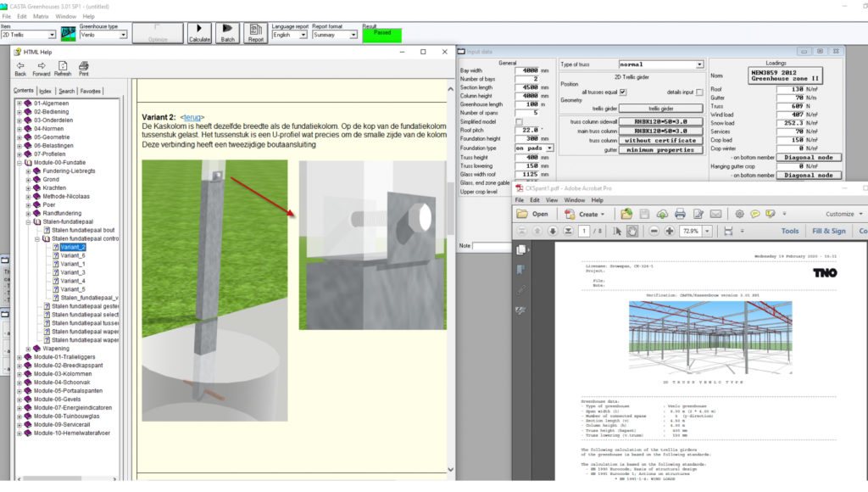Select the Hand tool in Acrobat
Viewport: 868px width, 492px height.
click(x=634, y=231)
